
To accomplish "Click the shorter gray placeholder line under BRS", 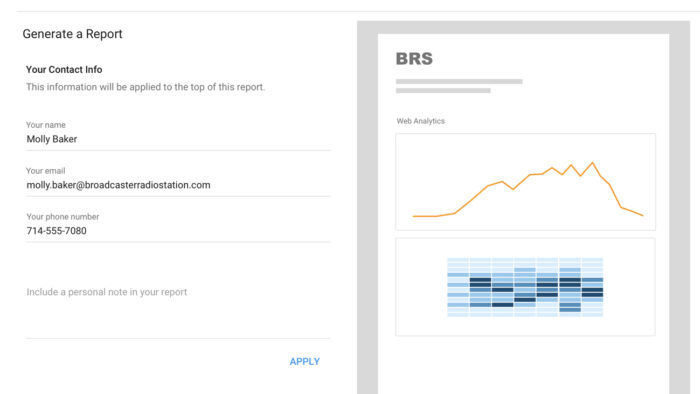I will click(x=443, y=91).
